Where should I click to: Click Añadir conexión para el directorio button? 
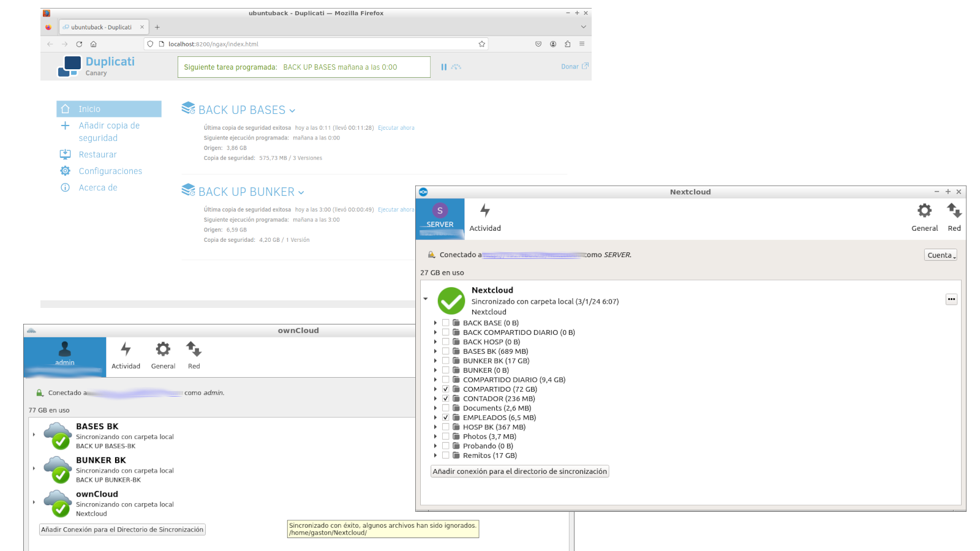pyautogui.click(x=519, y=471)
